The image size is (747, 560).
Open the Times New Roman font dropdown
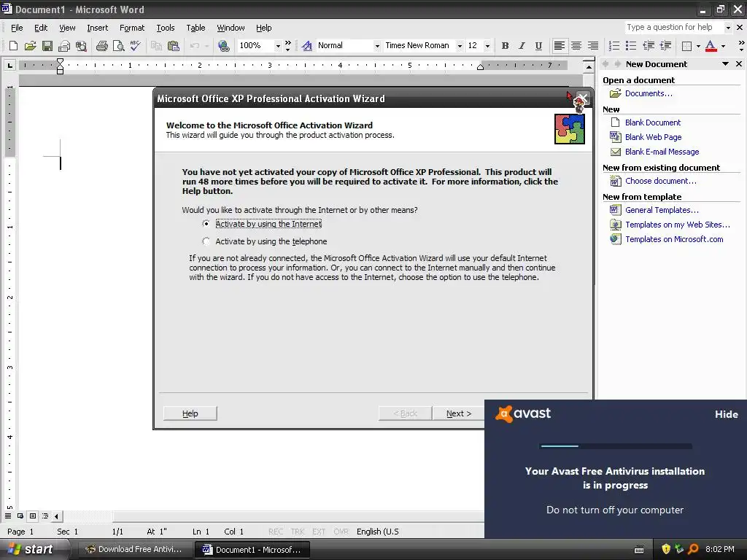[x=460, y=46]
